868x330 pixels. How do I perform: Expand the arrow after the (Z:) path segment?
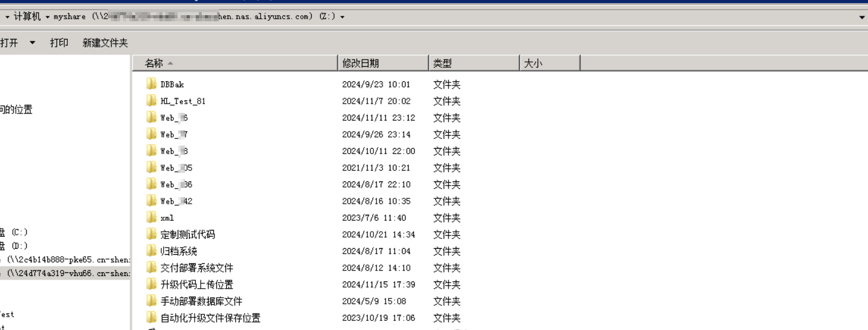342,17
